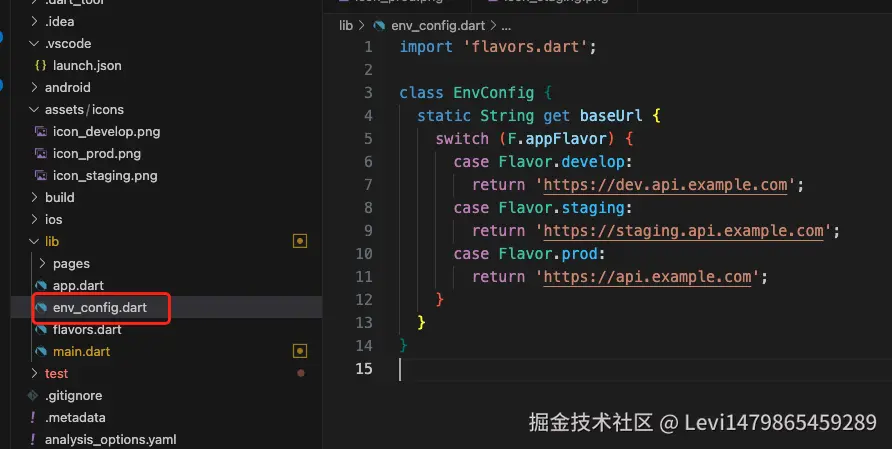Follow the https://api.example.com prod URL
Screen dimensions: 892x449
click(x=647, y=277)
